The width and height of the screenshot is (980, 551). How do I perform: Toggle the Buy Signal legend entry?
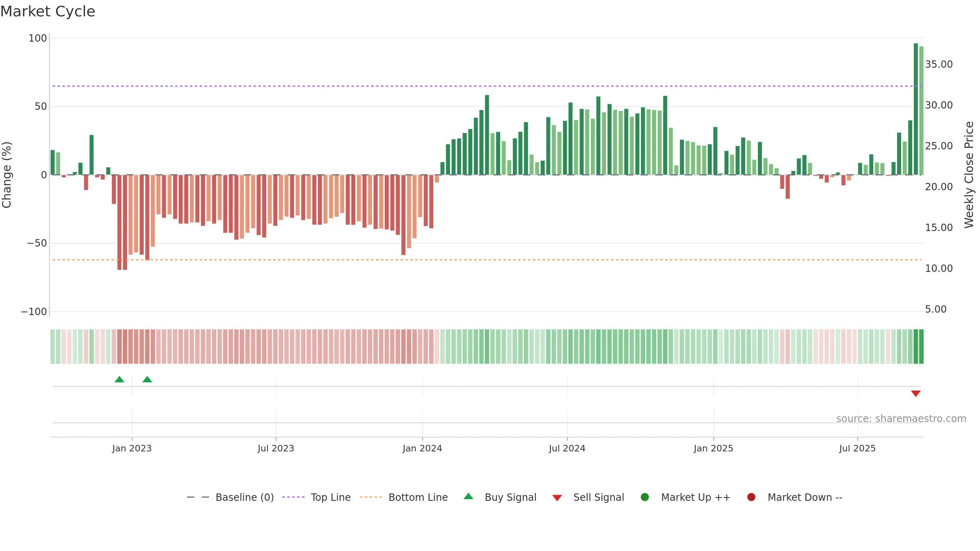500,497
